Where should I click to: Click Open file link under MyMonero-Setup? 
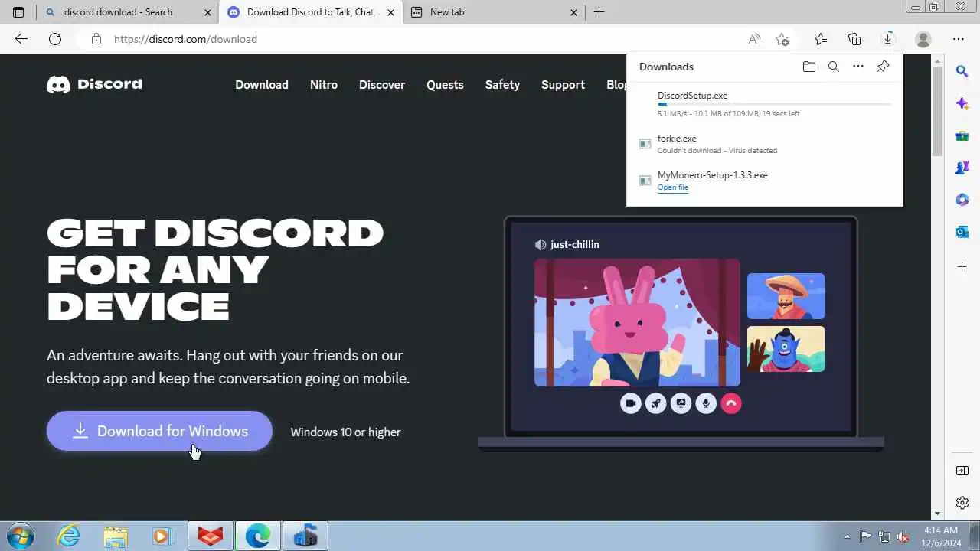point(672,187)
